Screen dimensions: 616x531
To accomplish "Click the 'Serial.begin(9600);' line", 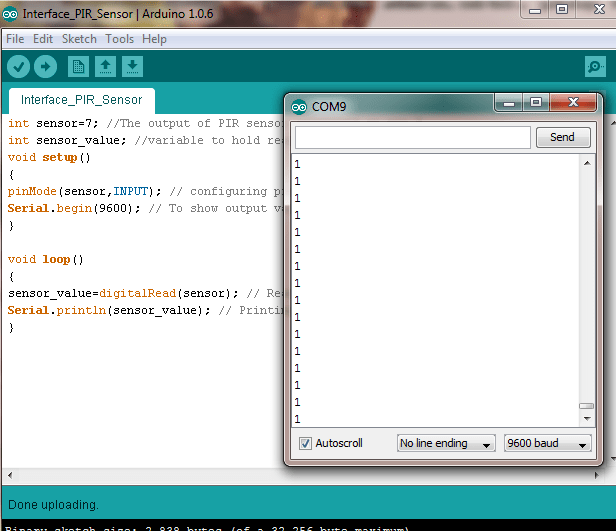I will [74, 209].
